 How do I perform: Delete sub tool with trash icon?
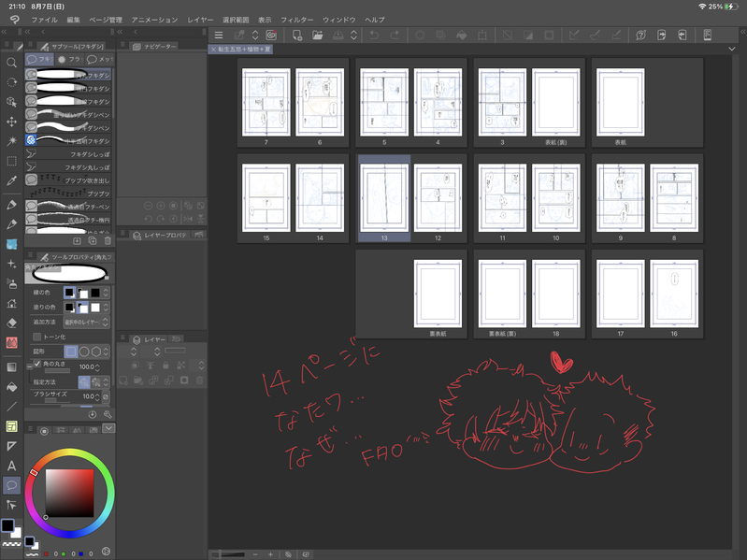coord(108,241)
